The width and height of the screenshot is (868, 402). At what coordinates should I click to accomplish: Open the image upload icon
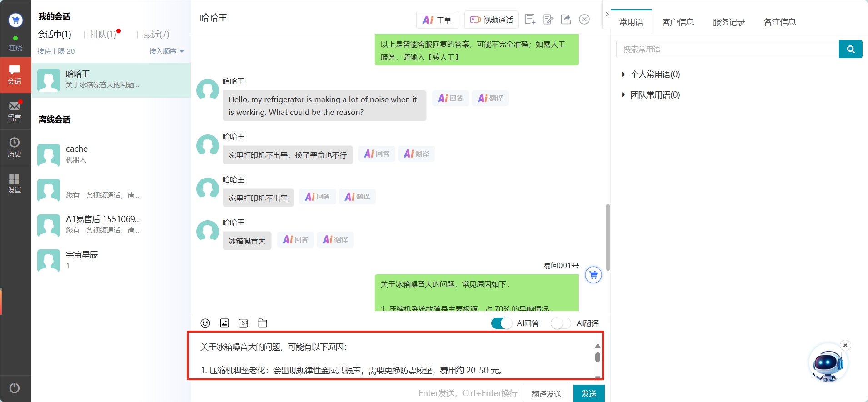(224, 323)
